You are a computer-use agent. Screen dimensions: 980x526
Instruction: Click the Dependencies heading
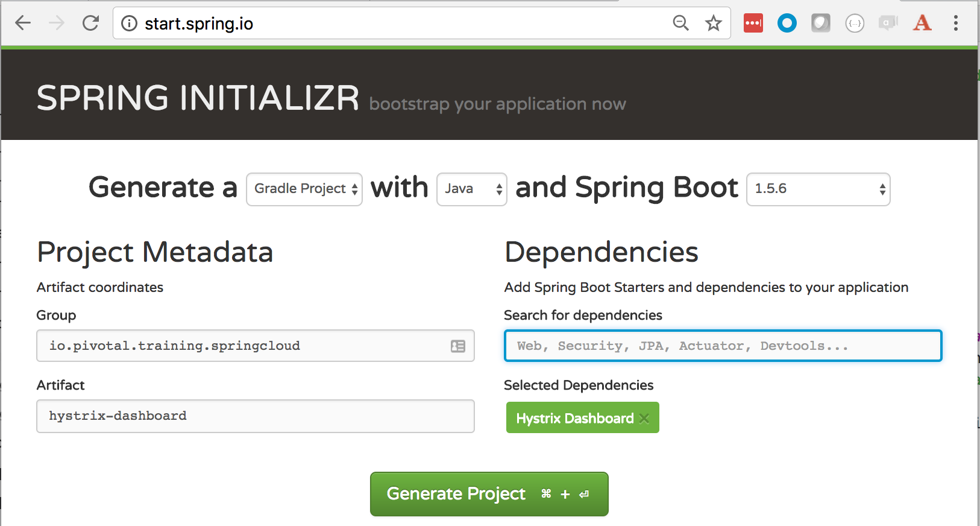click(x=602, y=252)
